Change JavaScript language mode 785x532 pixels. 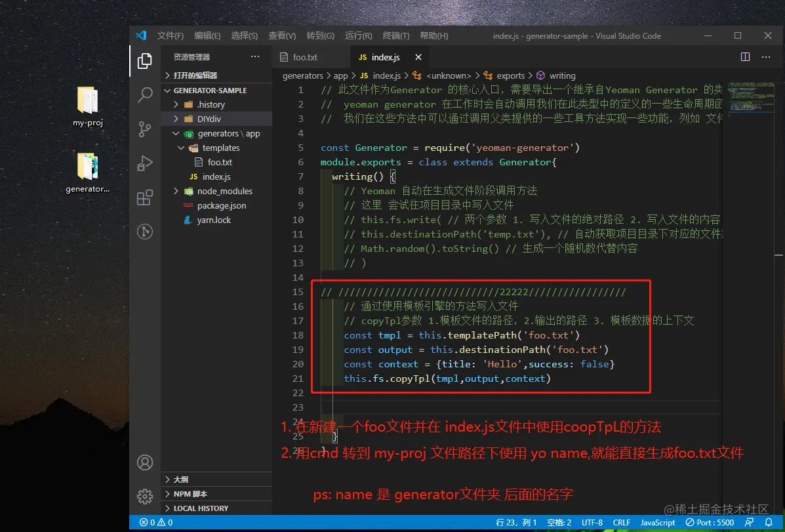pyautogui.click(x=657, y=522)
